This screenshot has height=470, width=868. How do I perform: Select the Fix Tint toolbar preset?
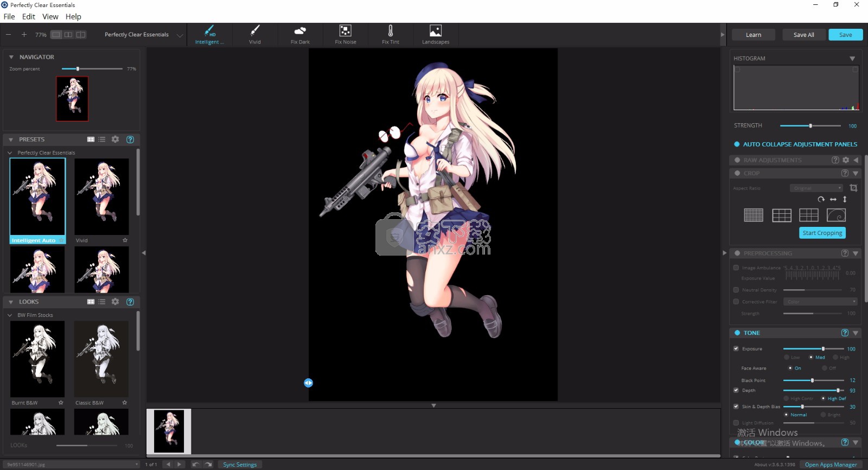click(391, 34)
